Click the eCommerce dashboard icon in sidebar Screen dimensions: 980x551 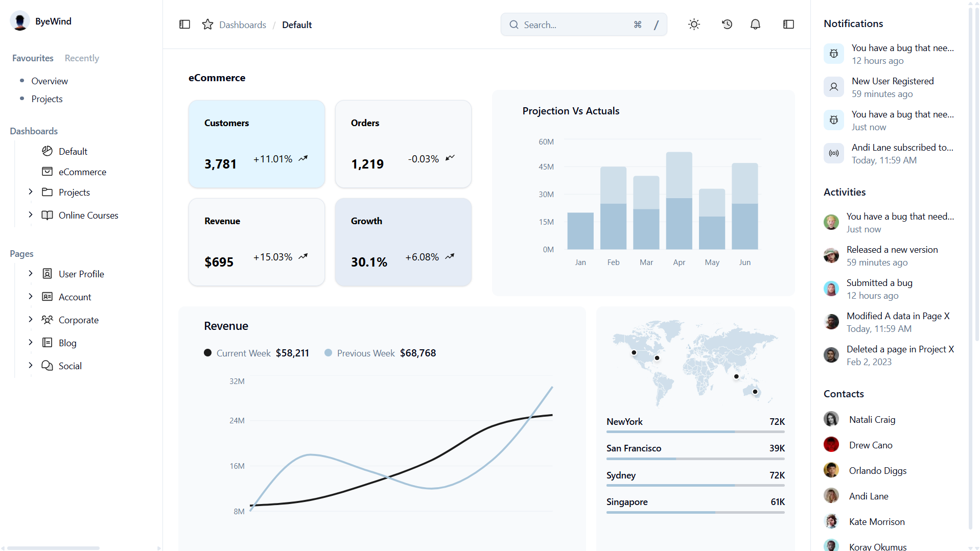(48, 172)
